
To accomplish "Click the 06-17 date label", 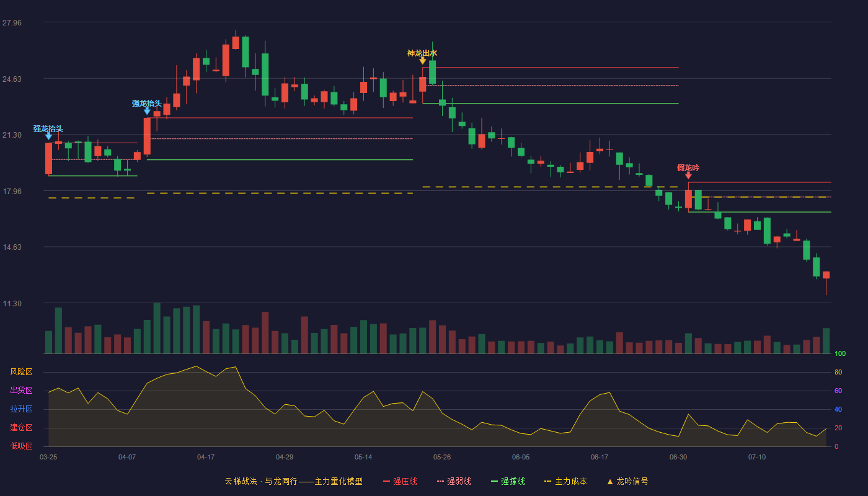I will (x=600, y=457).
